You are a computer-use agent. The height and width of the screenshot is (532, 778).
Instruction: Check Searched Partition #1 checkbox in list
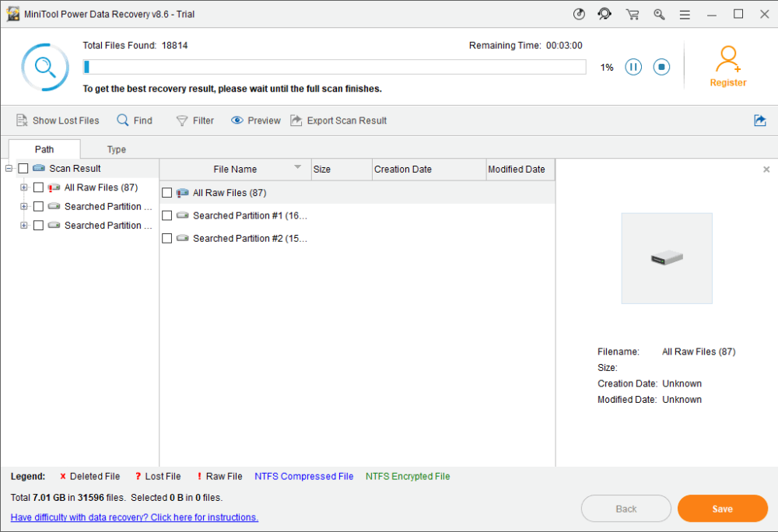tap(167, 215)
